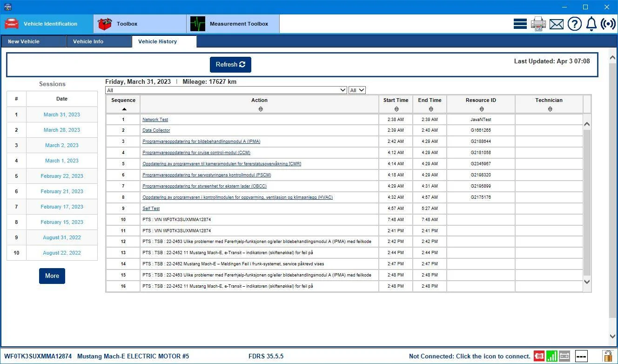Select the March 31, 2023 session
This screenshot has width=618, height=364.
(x=62, y=115)
